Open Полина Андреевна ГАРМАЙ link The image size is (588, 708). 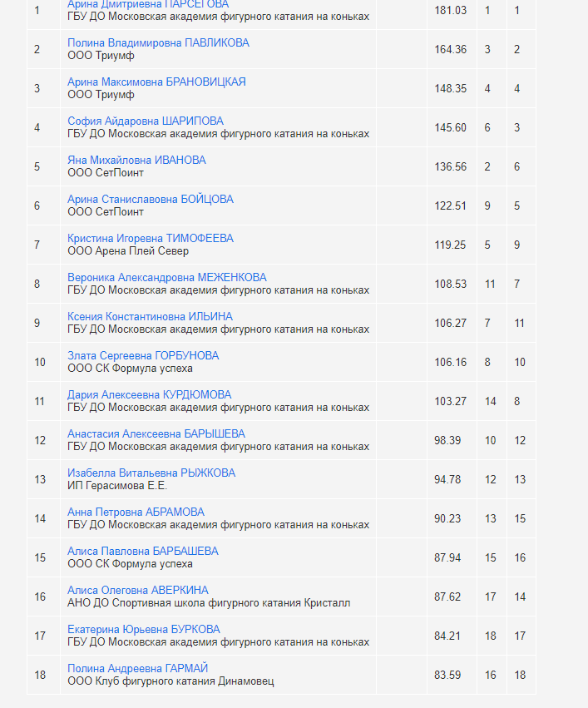pos(137,668)
